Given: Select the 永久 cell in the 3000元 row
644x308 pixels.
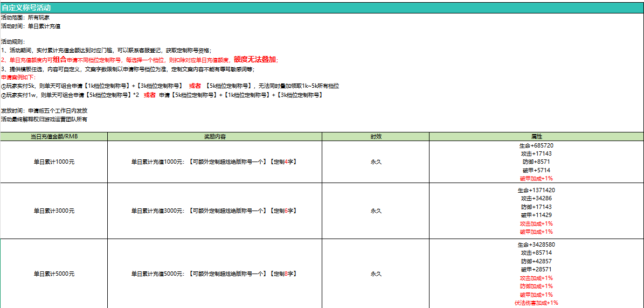Looking at the screenshot, I should point(376,211).
